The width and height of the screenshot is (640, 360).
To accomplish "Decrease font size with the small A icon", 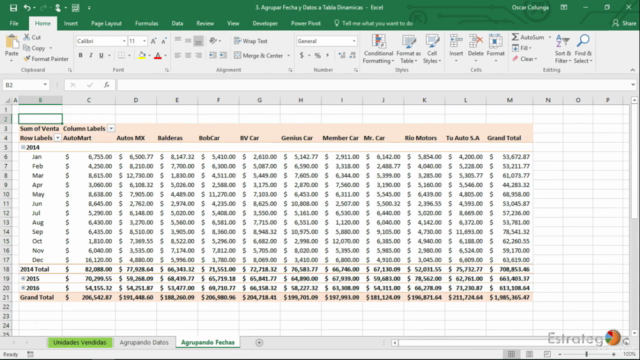I will [163, 41].
